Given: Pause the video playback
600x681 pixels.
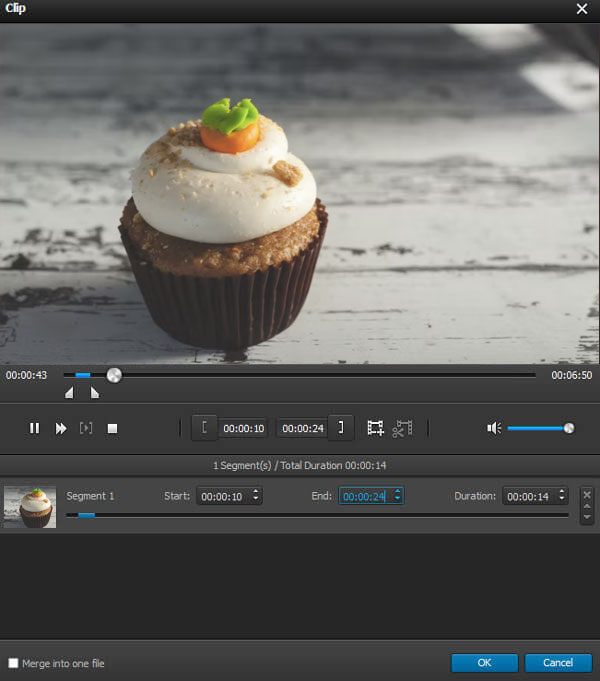Looking at the screenshot, I should [x=34, y=428].
